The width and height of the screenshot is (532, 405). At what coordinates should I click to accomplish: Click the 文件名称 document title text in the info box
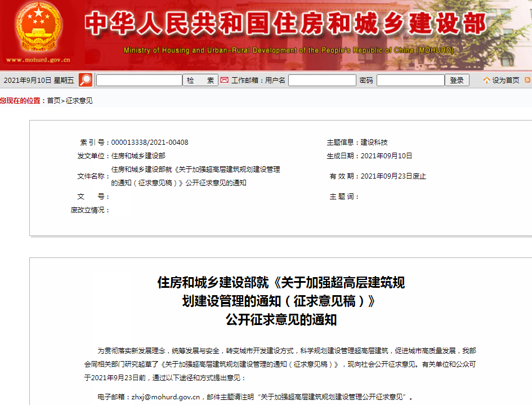[x=195, y=176]
